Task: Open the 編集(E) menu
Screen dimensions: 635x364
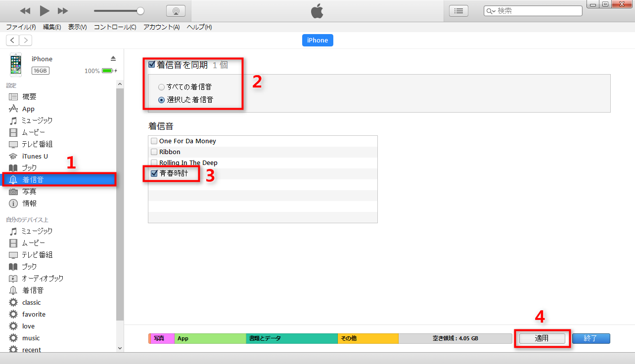Action: pos(52,27)
